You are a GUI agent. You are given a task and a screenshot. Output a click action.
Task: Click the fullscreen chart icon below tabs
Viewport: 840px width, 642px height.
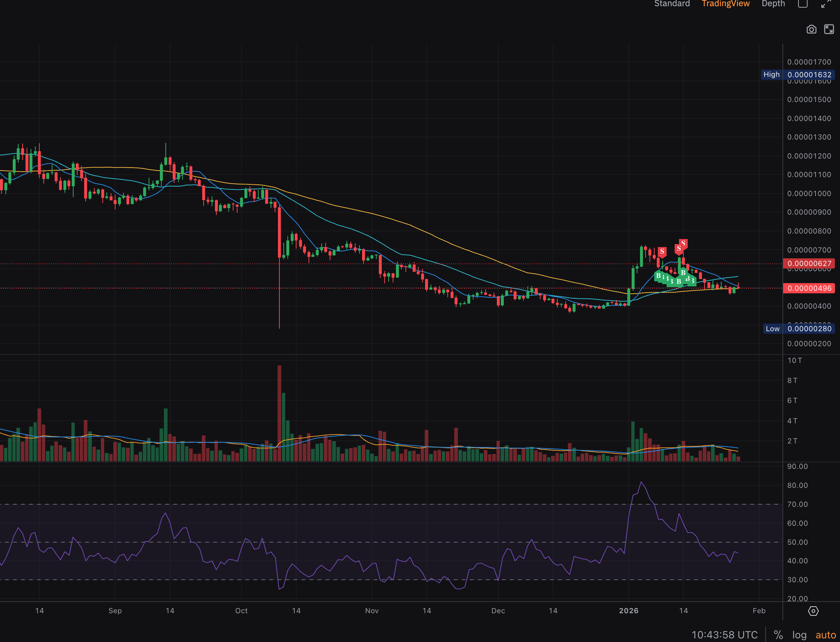tap(829, 30)
